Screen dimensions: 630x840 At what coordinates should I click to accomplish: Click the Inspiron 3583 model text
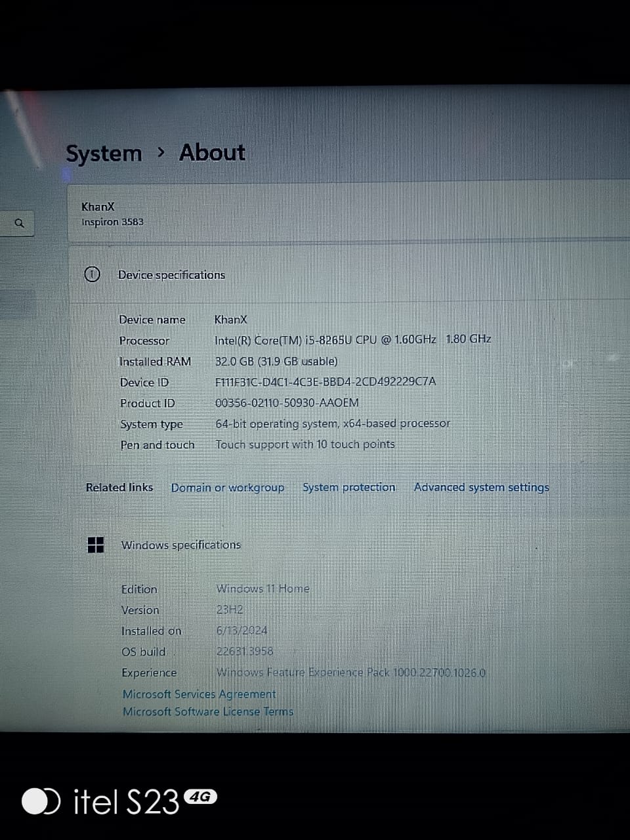pos(112,222)
